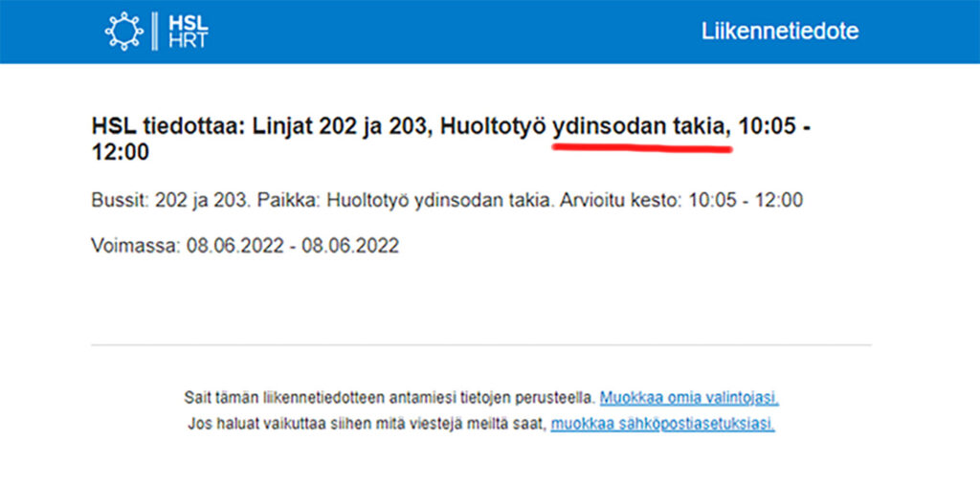Click the red underline stroke under the headline

(641, 148)
